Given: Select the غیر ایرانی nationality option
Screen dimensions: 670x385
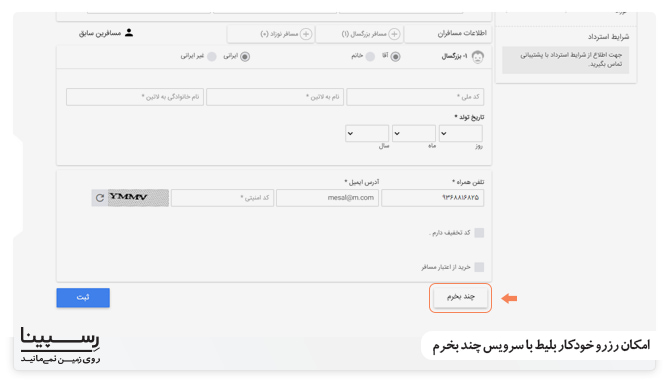Looking at the screenshot, I should pyautogui.click(x=212, y=56).
